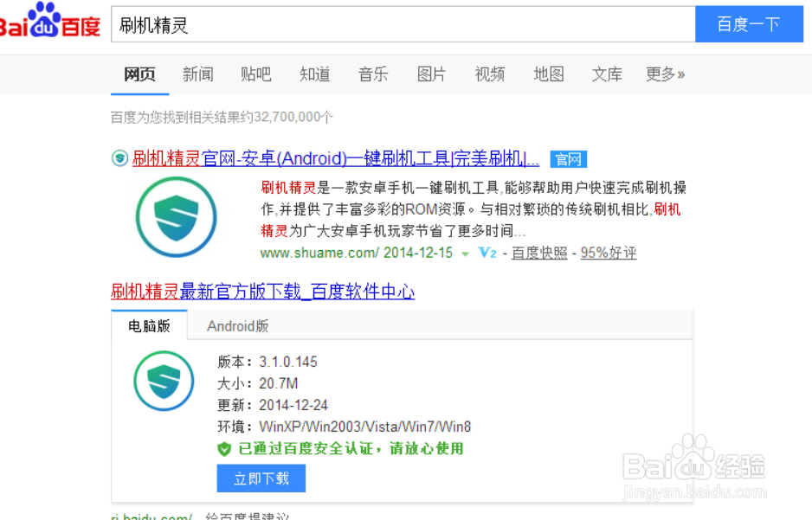Screen dimensions: 812x520
Task: Click the Baidu logo at top left
Action: [49, 22]
